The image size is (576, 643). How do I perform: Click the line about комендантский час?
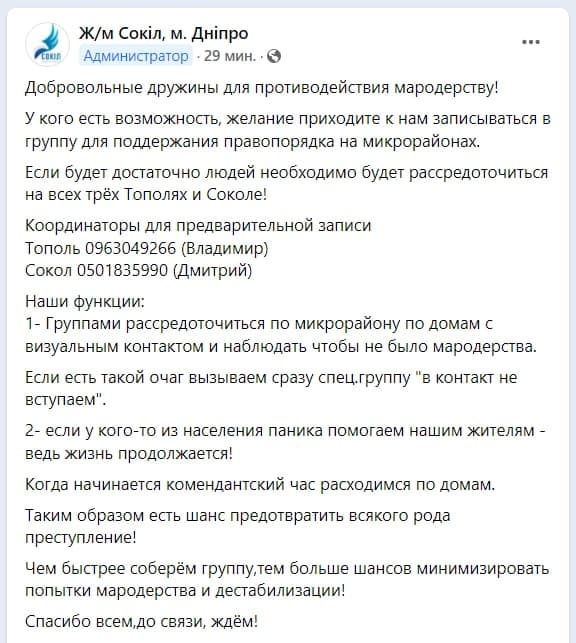pos(260,485)
